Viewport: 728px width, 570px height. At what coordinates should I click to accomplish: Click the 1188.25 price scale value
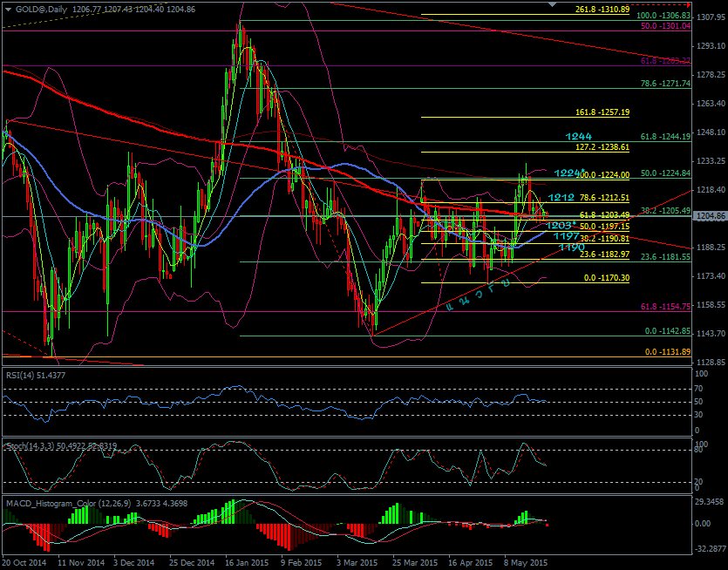pyautogui.click(x=711, y=247)
